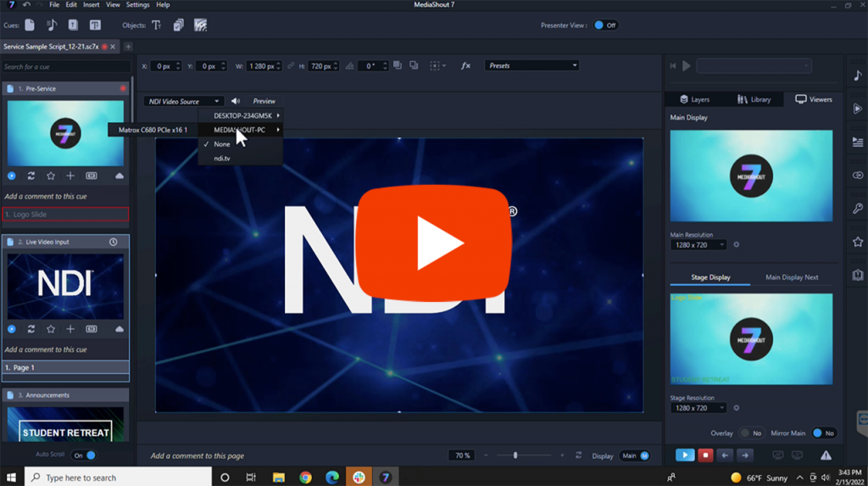
Task: Toggle the Display Main switch
Action: click(635, 455)
